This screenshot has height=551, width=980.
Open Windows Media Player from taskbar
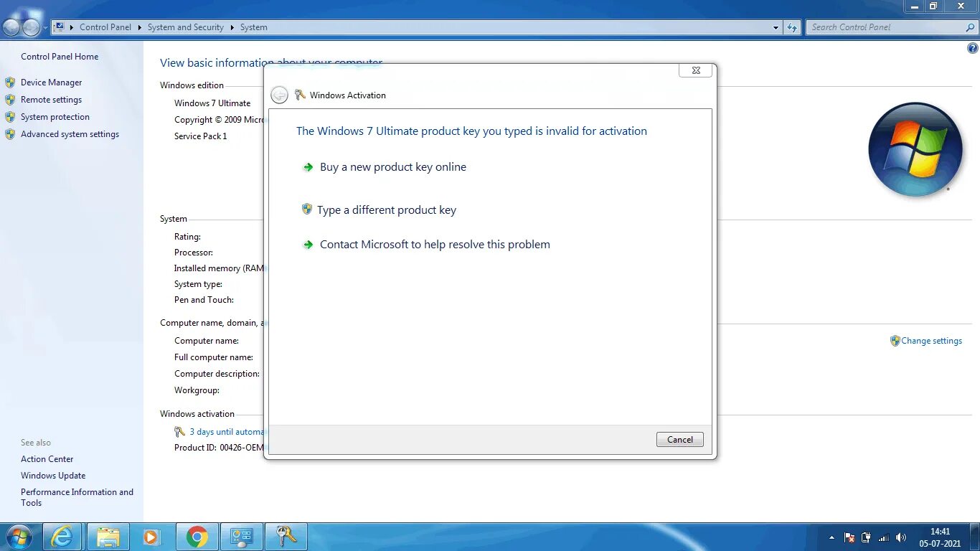coord(151,537)
